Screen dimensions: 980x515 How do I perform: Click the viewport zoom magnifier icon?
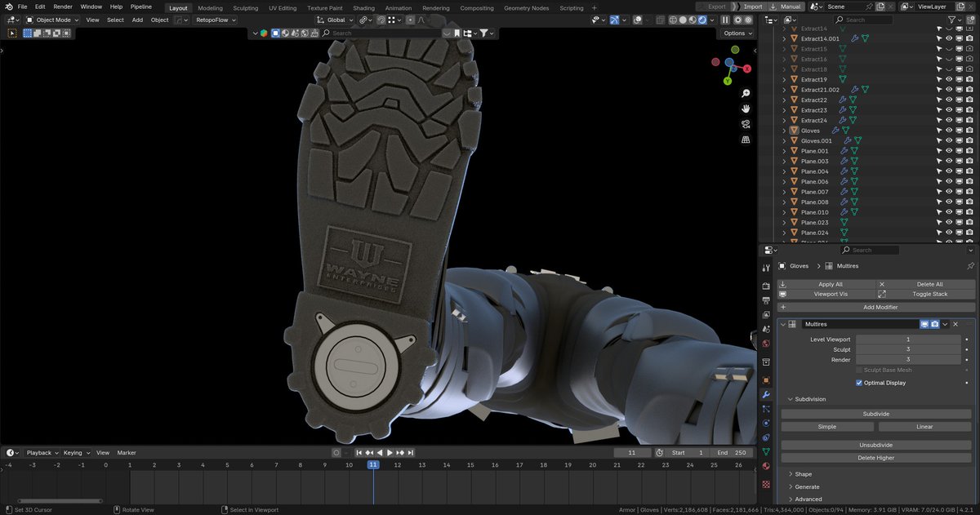coord(746,94)
